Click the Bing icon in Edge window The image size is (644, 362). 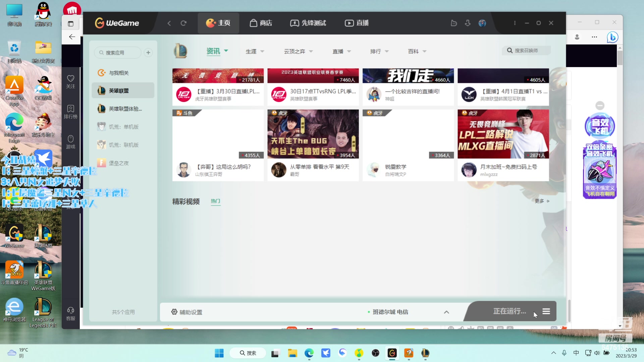[612, 37]
